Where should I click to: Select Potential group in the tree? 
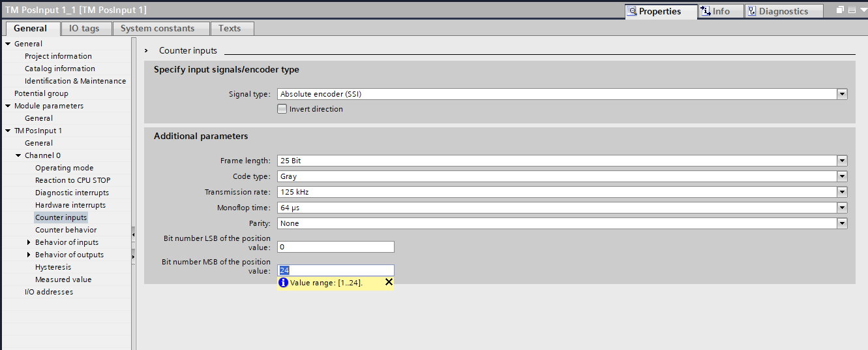tap(41, 93)
